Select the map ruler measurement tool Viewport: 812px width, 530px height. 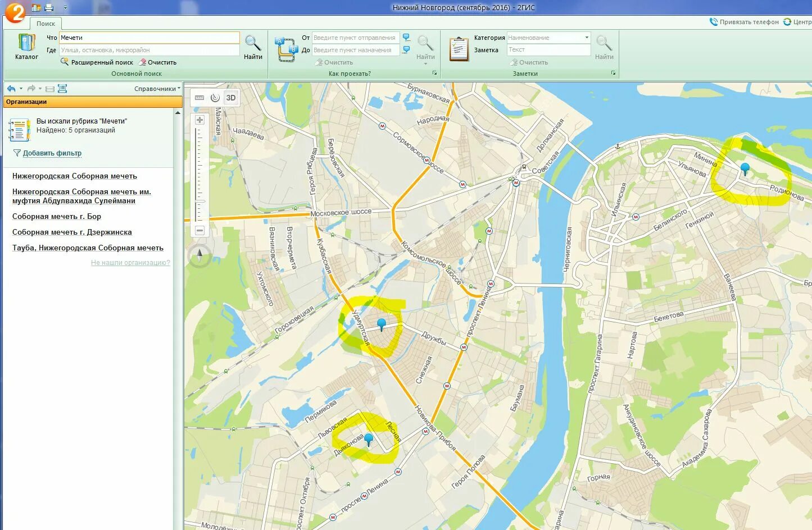click(199, 98)
